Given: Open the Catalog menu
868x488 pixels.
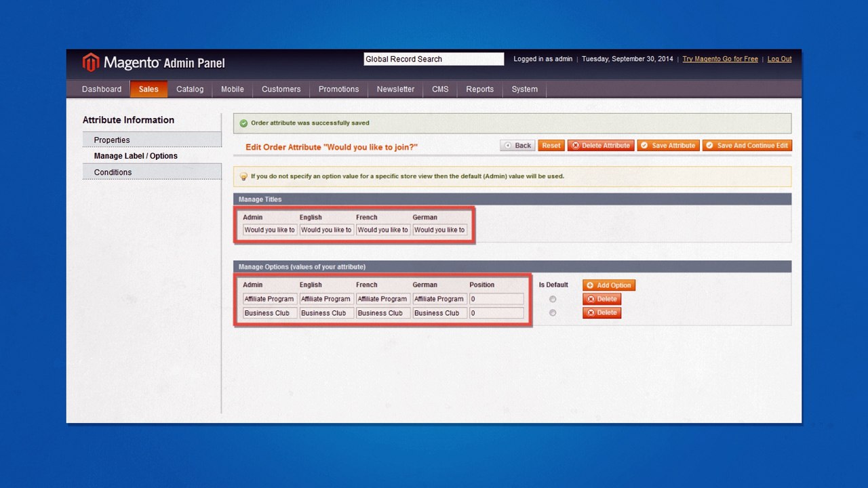Looking at the screenshot, I should click(x=190, y=89).
